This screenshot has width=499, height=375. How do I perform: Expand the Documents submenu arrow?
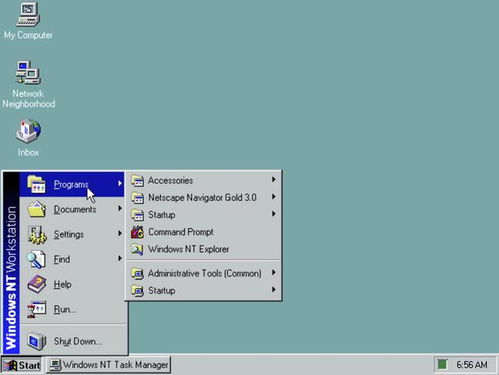120,208
